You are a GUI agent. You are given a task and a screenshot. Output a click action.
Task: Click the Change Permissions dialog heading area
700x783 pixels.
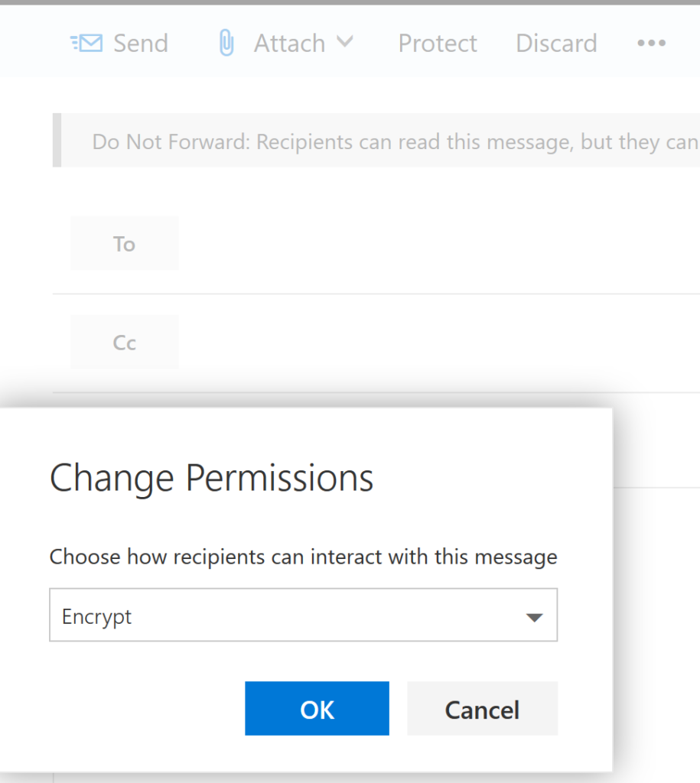click(x=211, y=478)
